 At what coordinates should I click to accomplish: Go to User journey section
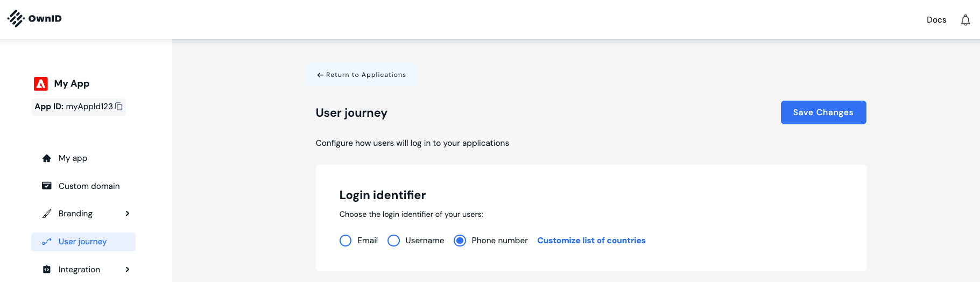click(83, 242)
